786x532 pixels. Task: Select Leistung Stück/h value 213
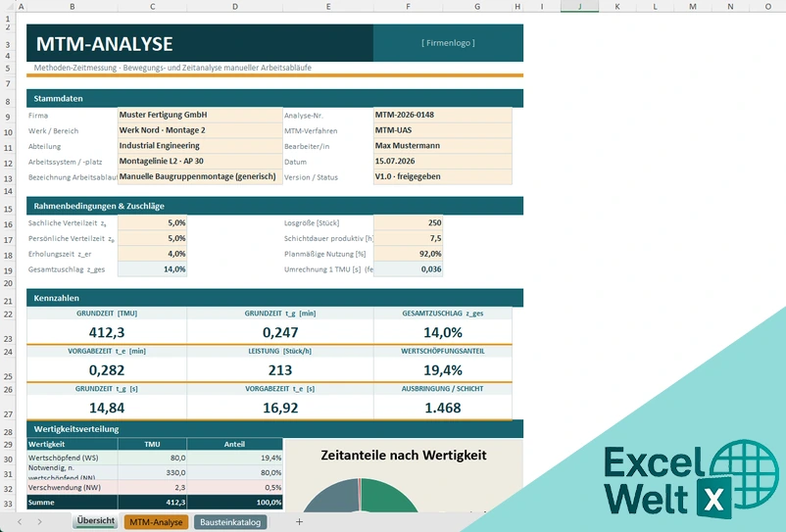click(x=280, y=370)
